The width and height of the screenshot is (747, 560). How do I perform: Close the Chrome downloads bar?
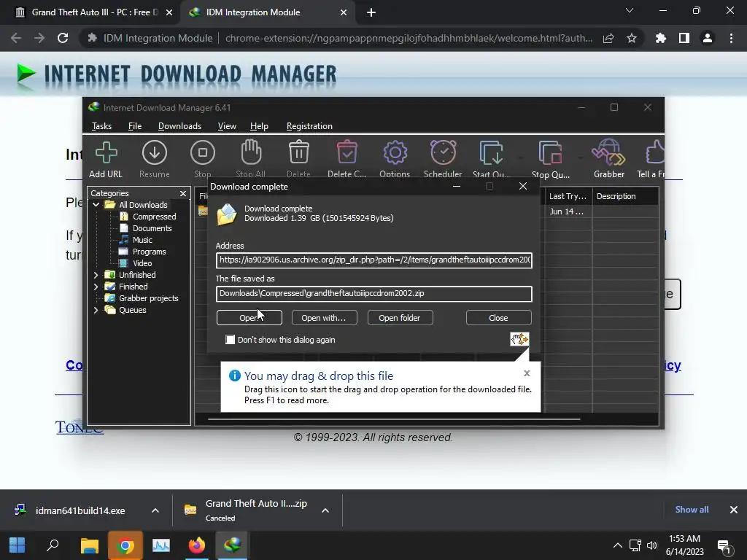[734, 510]
